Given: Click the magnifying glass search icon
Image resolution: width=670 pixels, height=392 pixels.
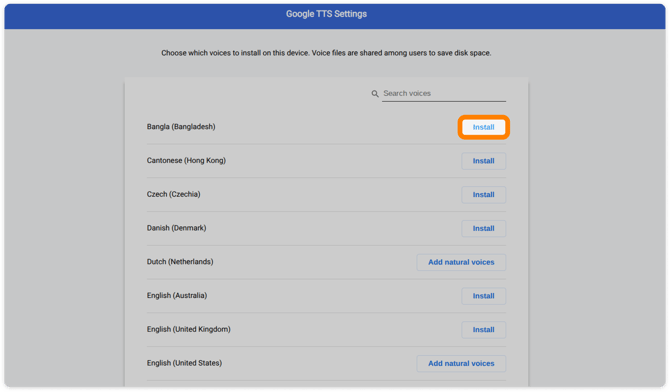Looking at the screenshot, I should click(x=375, y=94).
